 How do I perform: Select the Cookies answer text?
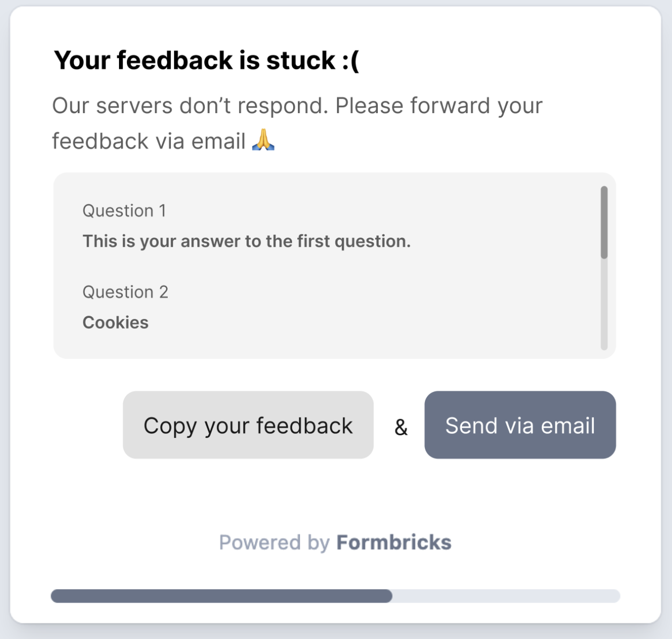(115, 322)
